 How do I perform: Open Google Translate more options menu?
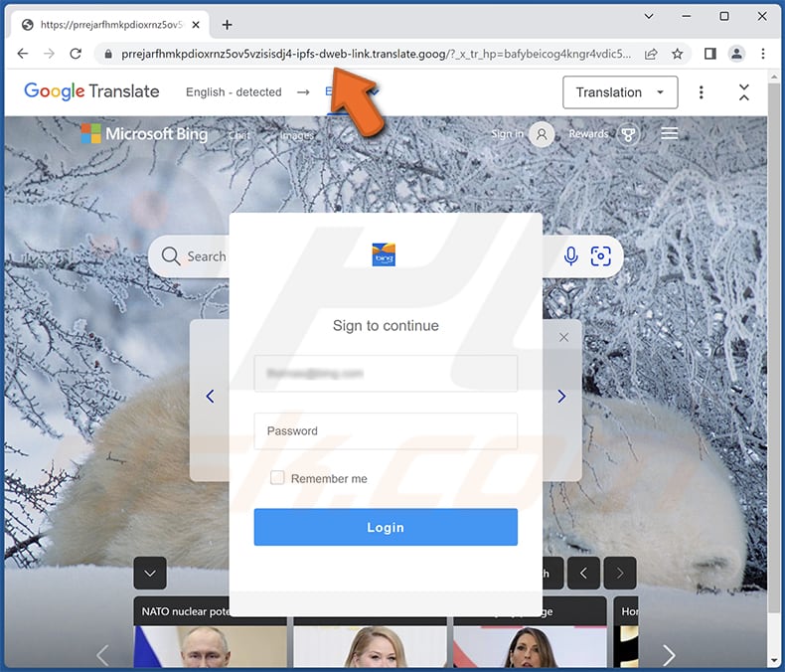coord(702,92)
